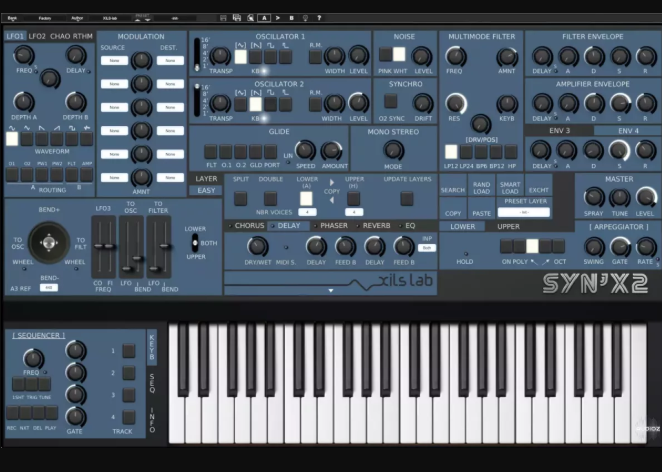Enable the SPLIT keyboard mode
Viewport: 662px width, 472px height.
tap(241, 199)
